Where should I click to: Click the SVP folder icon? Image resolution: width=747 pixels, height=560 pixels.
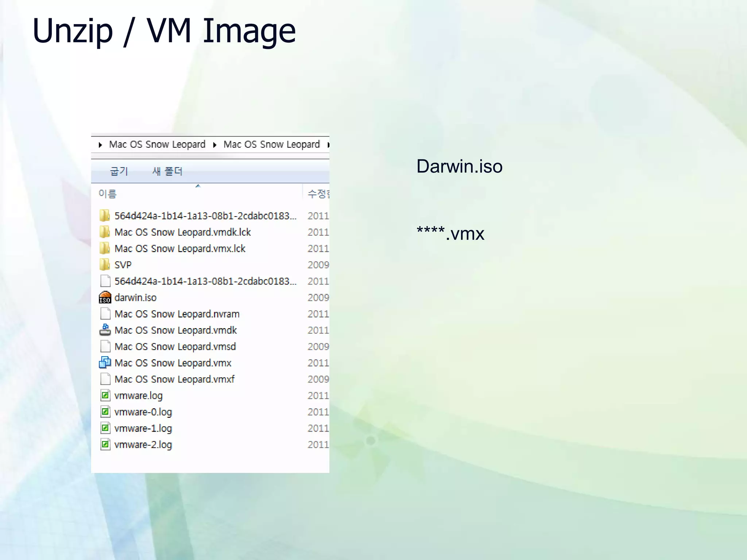pyautogui.click(x=105, y=265)
